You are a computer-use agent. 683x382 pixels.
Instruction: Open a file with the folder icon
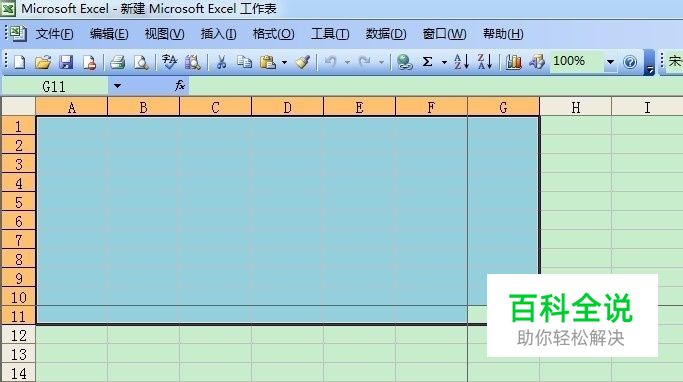[x=43, y=62]
